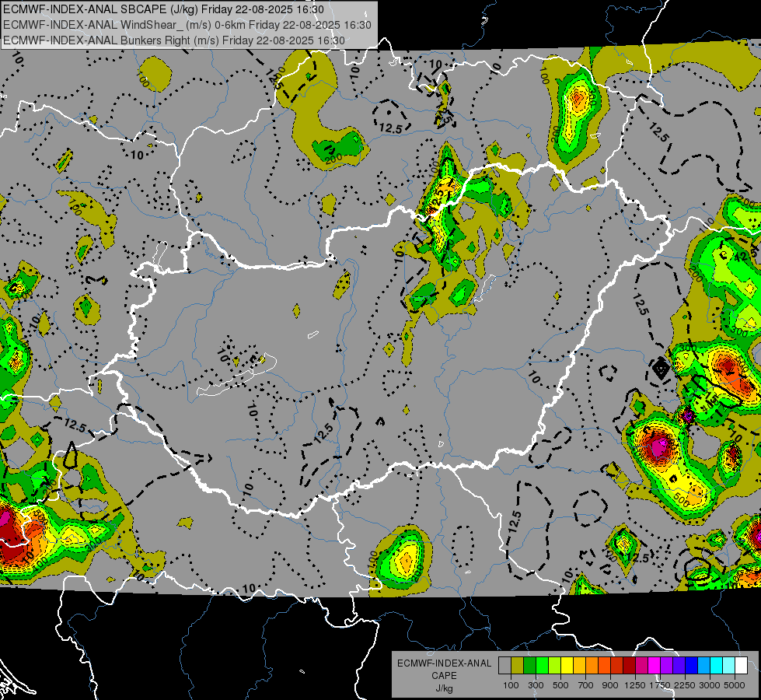Viewport: 761px width, 700px height.
Task: Click the J/kg unit label in legend
Action: point(444,688)
